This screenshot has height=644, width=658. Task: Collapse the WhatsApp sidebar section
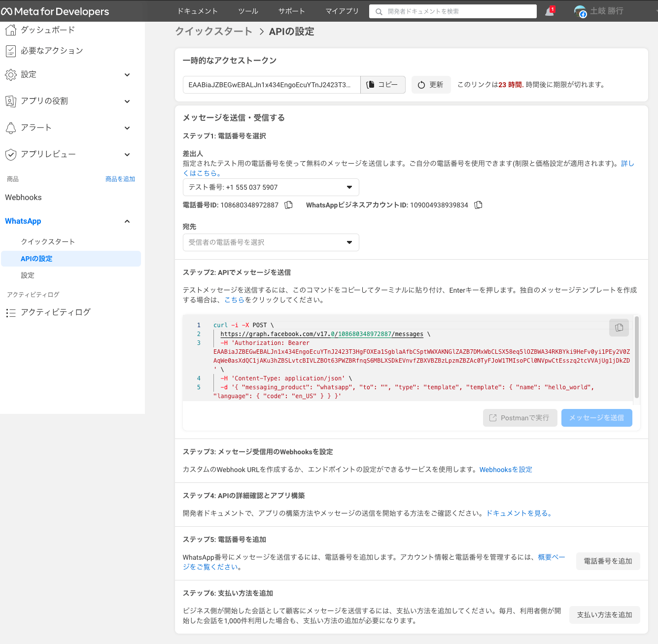pos(127,221)
